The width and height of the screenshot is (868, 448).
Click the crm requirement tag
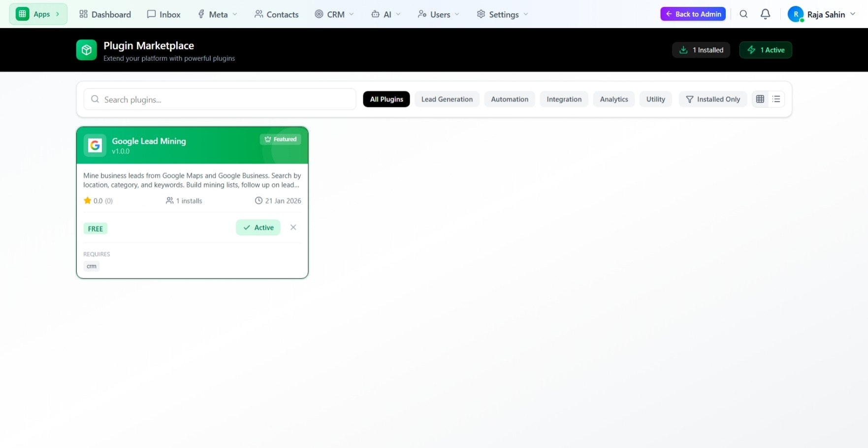[92, 266]
